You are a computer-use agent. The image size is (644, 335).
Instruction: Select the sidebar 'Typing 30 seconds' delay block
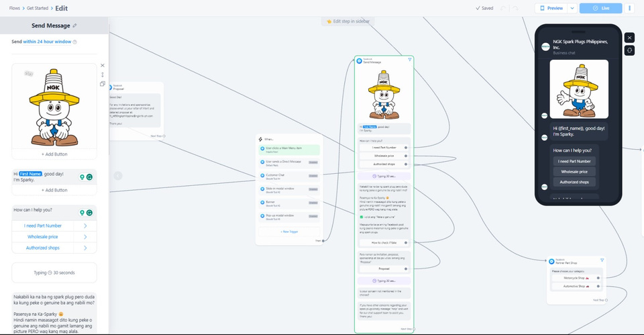(x=54, y=273)
